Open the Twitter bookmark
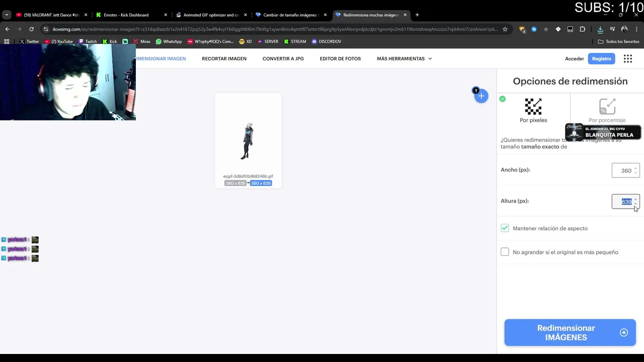644x362 pixels. pos(29,42)
